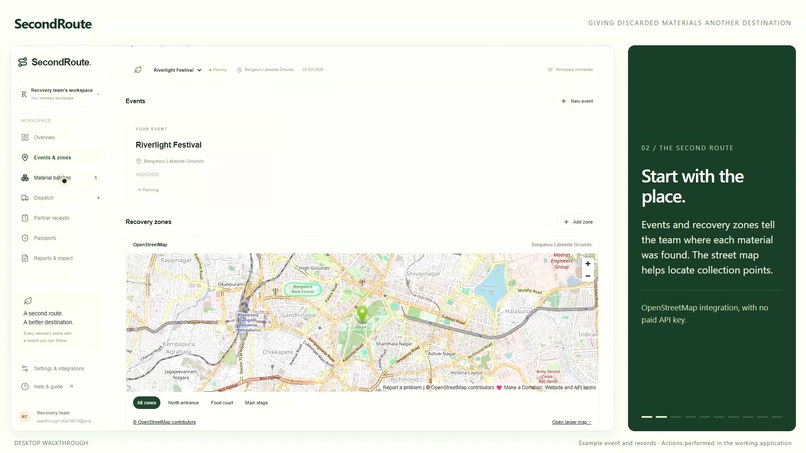Click OpenStreetMap contributors link below map

(164, 422)
